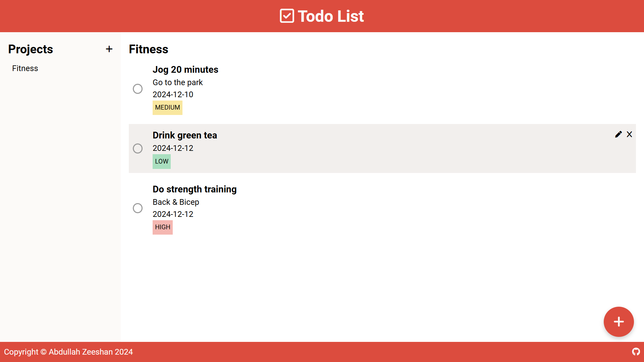Edit the Drink green tea task
644x362 pixels.
pos(618,134)
